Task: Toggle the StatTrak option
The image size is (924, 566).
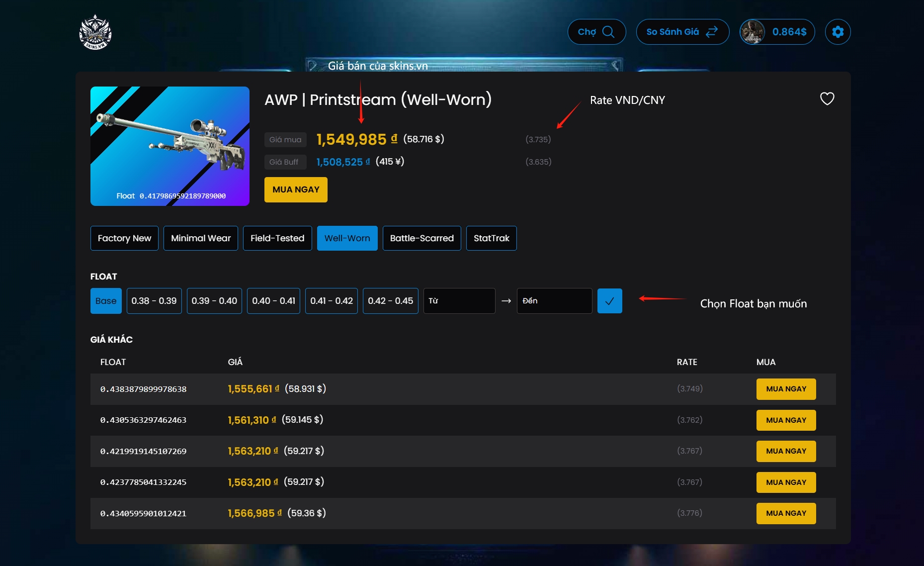Action: coord(491,238)
